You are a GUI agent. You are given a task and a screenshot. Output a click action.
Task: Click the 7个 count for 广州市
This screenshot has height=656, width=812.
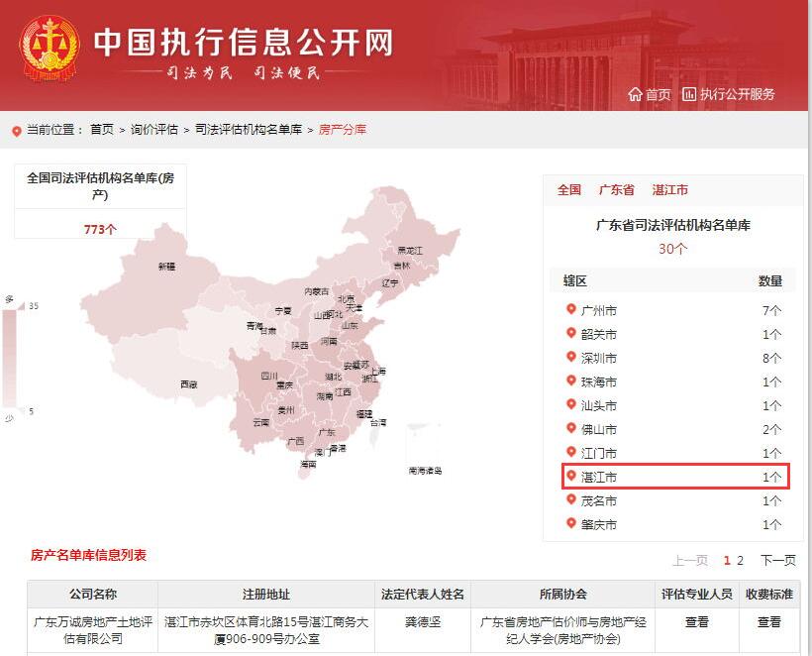coord(771,311)
